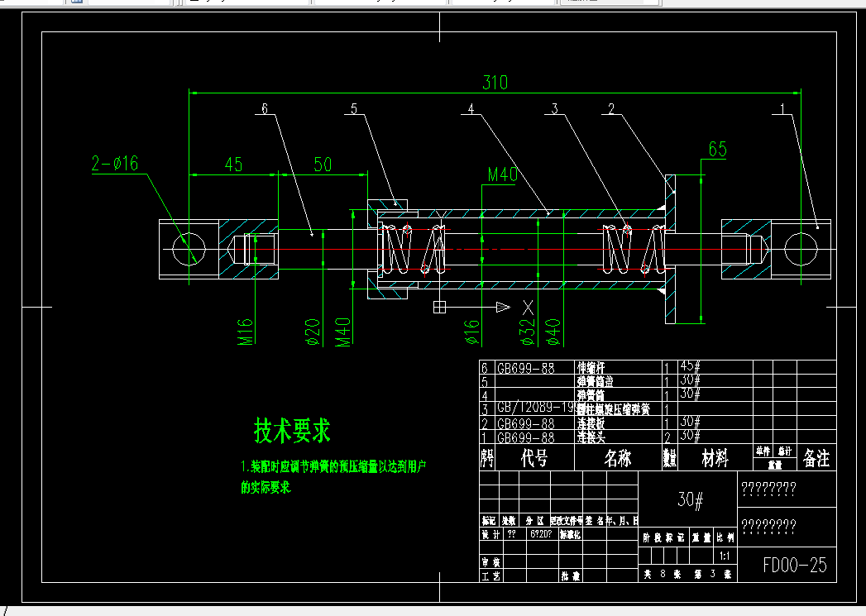Click part balloon number 6
The image size is (866, 616).
[265, 108]
